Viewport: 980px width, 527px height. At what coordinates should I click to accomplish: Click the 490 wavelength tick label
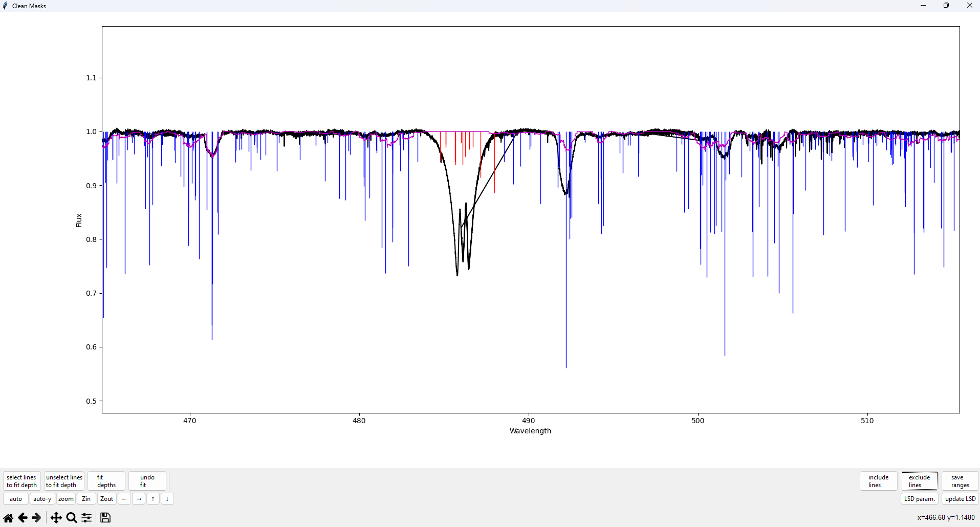(529, 421)
